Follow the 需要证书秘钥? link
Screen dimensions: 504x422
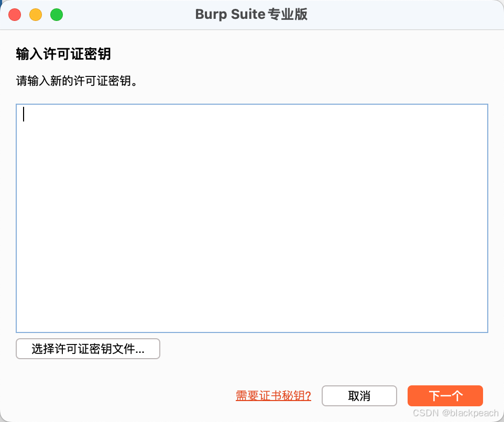point(273,396)
